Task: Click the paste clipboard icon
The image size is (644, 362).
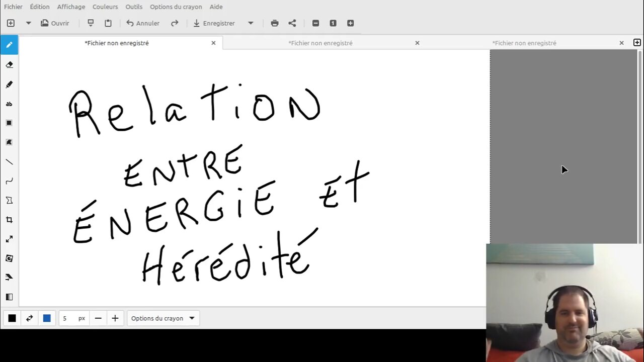Action: [108, 23]
